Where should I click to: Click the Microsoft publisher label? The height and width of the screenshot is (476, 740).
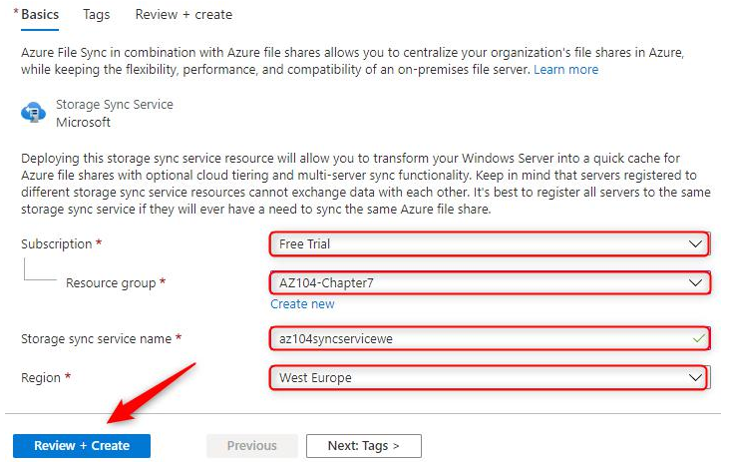(83, 122)
